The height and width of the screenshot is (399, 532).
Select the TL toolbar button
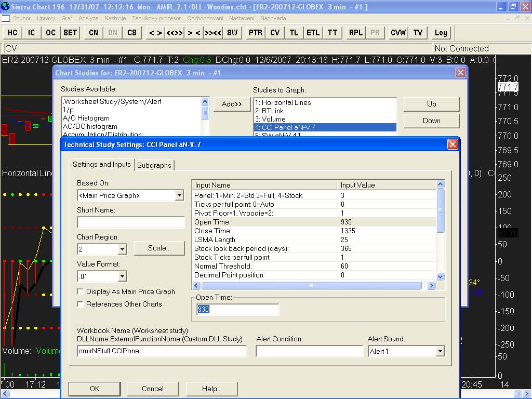(x=294, y=32)
